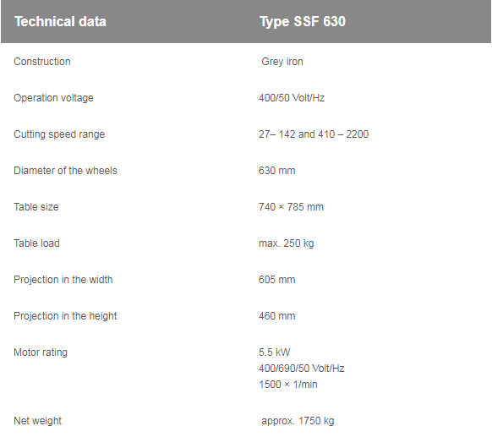Select the Diameter of the wheels label

[x=65, y=171]
